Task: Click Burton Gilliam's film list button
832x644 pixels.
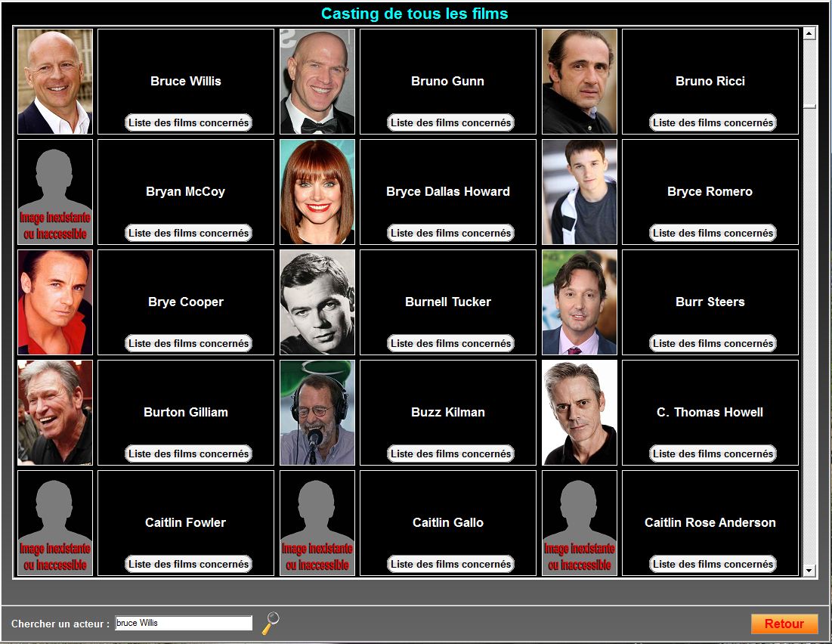Action: click(x=188, y=454)
